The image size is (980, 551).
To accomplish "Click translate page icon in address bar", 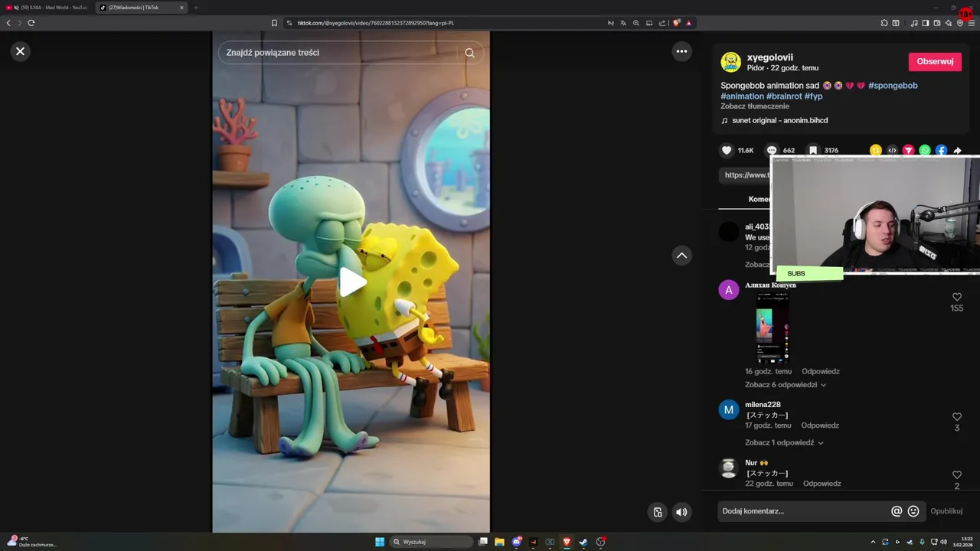I will [622, 23].
